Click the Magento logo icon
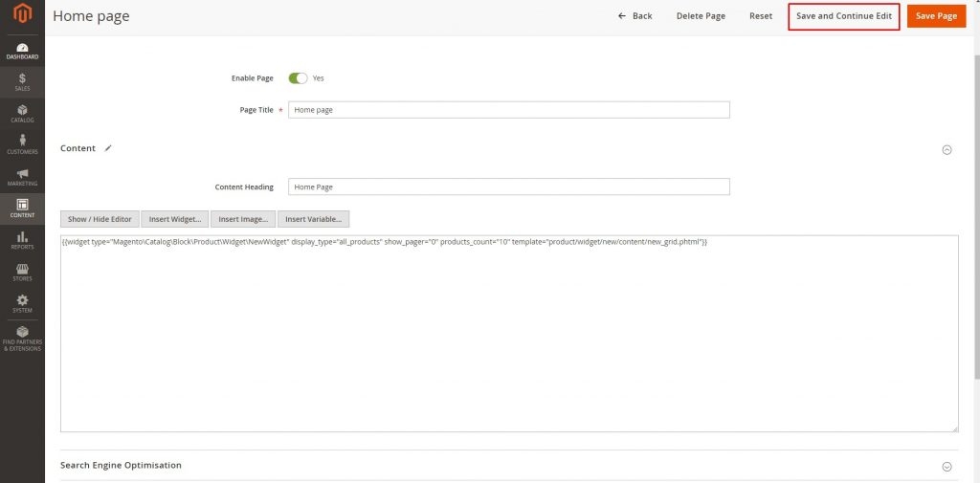Screen dimensions: 980x483 pos(23,13)
